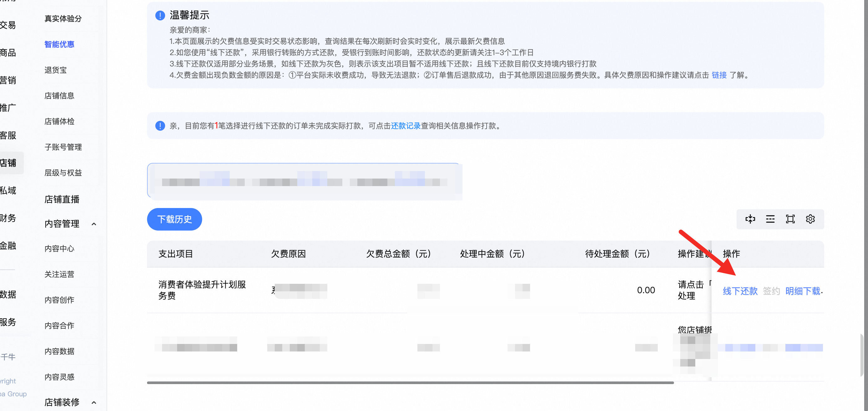This screenshot has height=411, width=868.
Task: Click 消费者体验提升计划服务费 cell
Action: [x=202, y=290]
